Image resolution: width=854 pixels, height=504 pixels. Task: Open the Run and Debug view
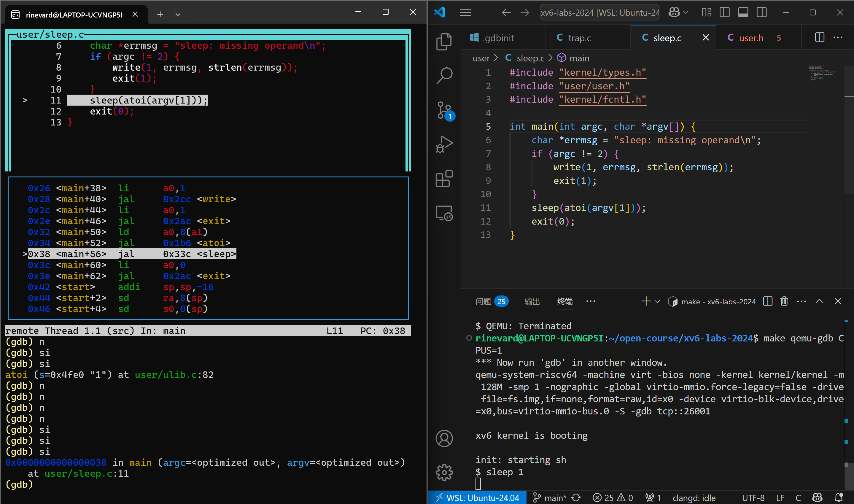(444, 144)
